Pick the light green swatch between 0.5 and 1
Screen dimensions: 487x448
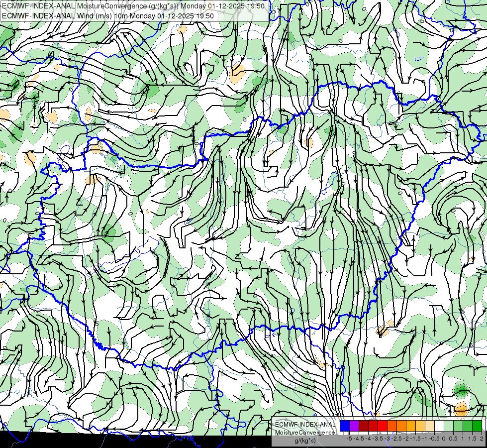[458, 426]
